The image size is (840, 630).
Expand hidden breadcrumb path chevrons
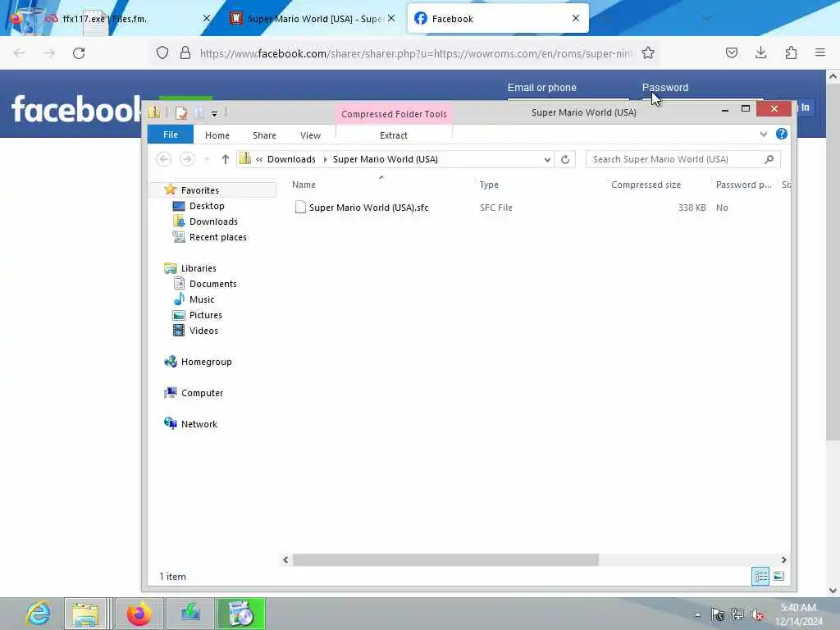[258, 160]
